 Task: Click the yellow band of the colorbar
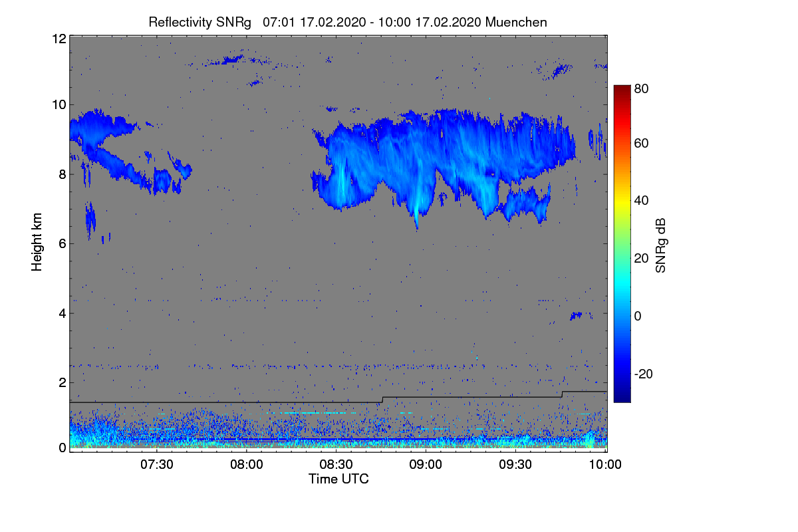[621, 201]
